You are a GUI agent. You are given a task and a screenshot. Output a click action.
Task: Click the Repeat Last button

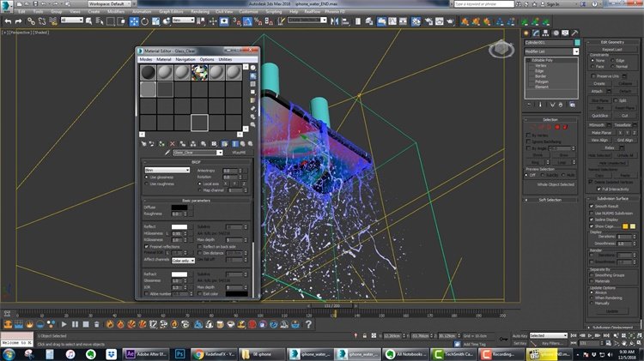click(x=612, y=50)
